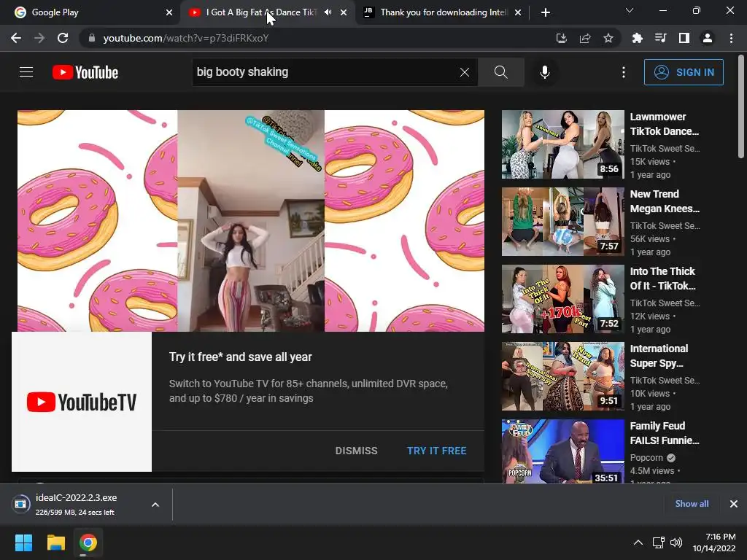Image resolution: width=747 pixels, height=560 pixels.
Task: Open YouTube settings three-dot menu
Action: click(623, 72)
